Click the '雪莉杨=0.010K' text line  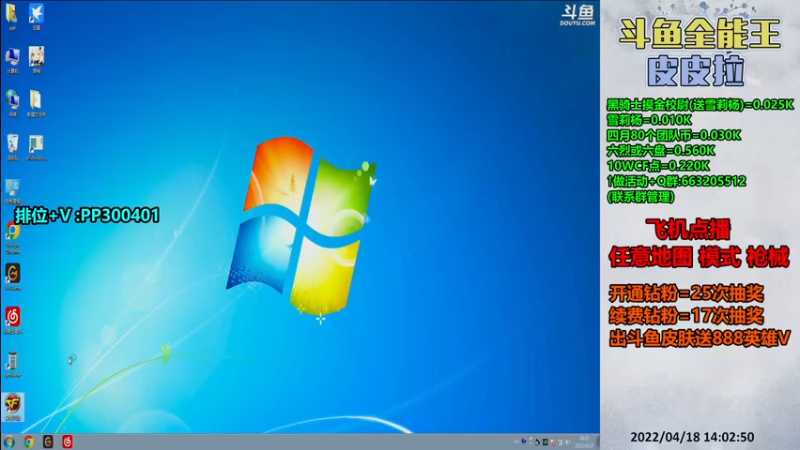(649, 120)
